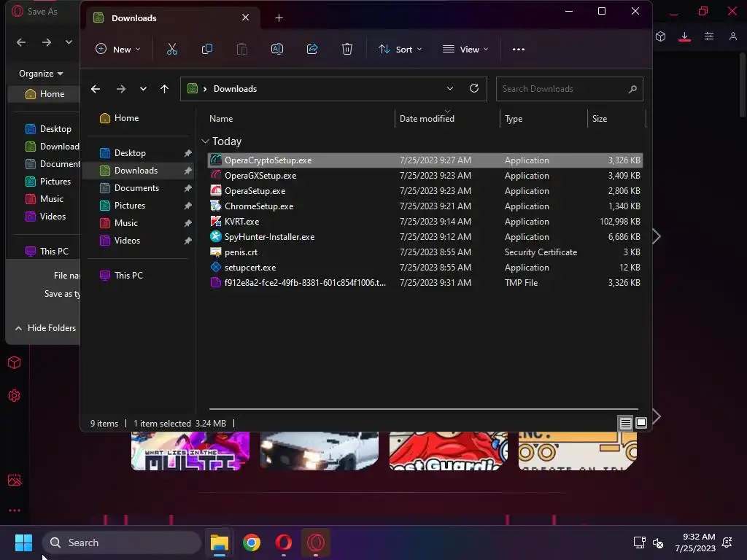Click Opera GX sidebar cube icon
Image resolution: width=747 pixels, height=560 pixels.
(x=15, y=362)
